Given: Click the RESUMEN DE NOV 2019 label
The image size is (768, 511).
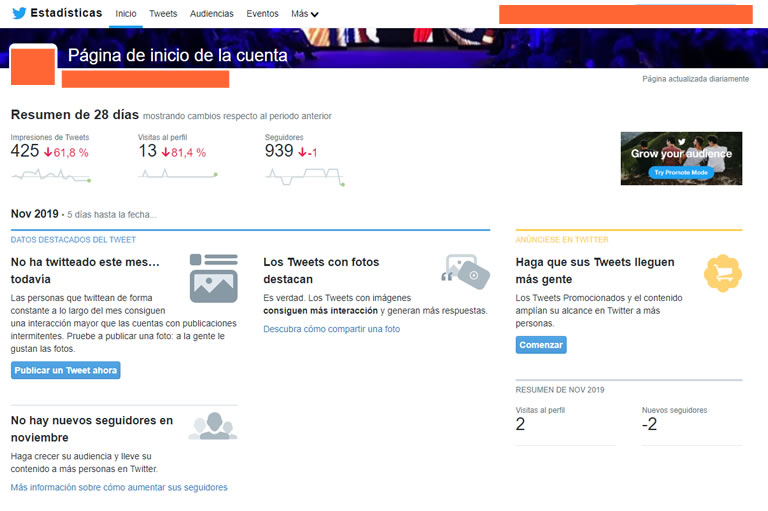Looking at the screenshot, I should tap(560, 390).
